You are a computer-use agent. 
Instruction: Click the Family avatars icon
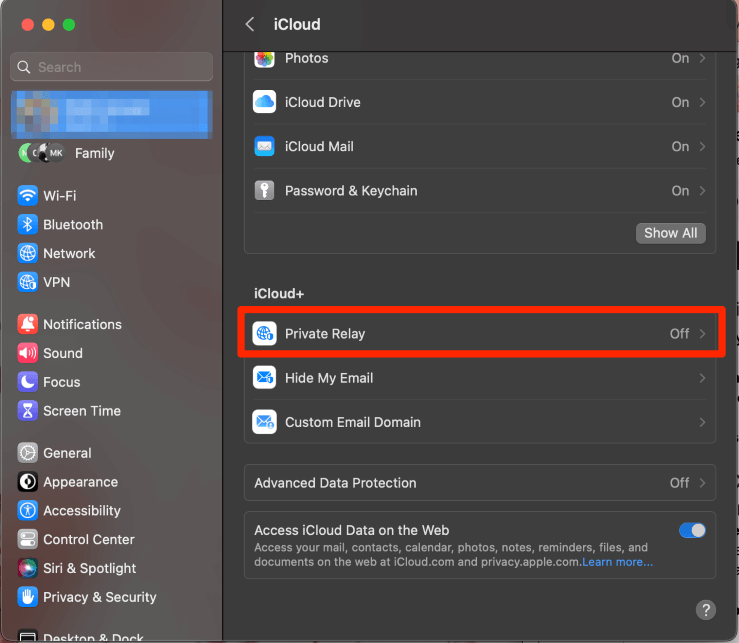(x=41, y=153)
